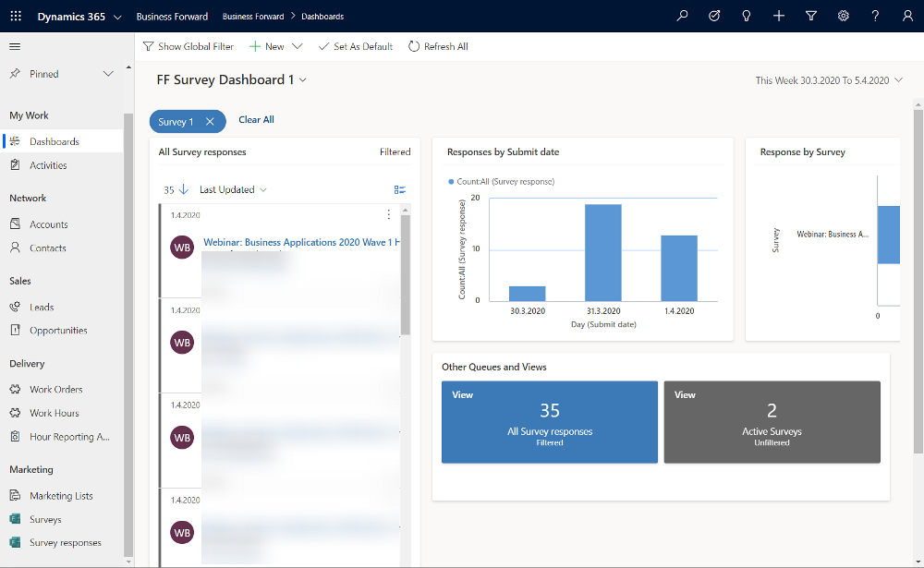Open the Dashboards icon in sidebar
The width and height of the screenshot is (924, 568).
[x=16, y=140]
